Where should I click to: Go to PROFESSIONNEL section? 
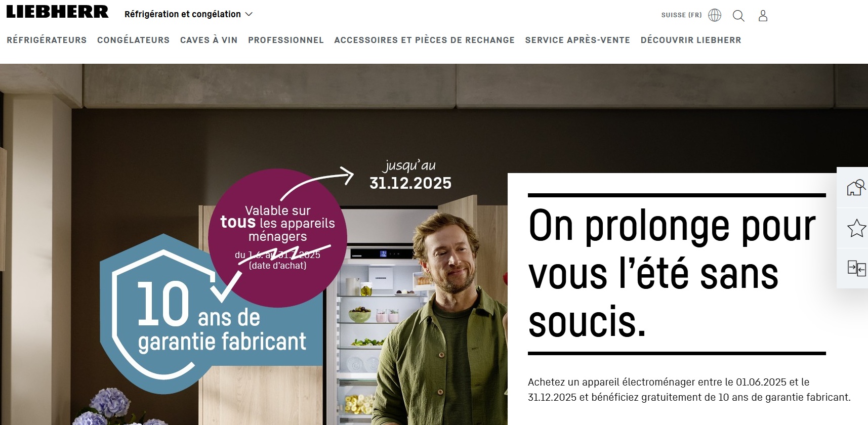[x=286, y=40]
